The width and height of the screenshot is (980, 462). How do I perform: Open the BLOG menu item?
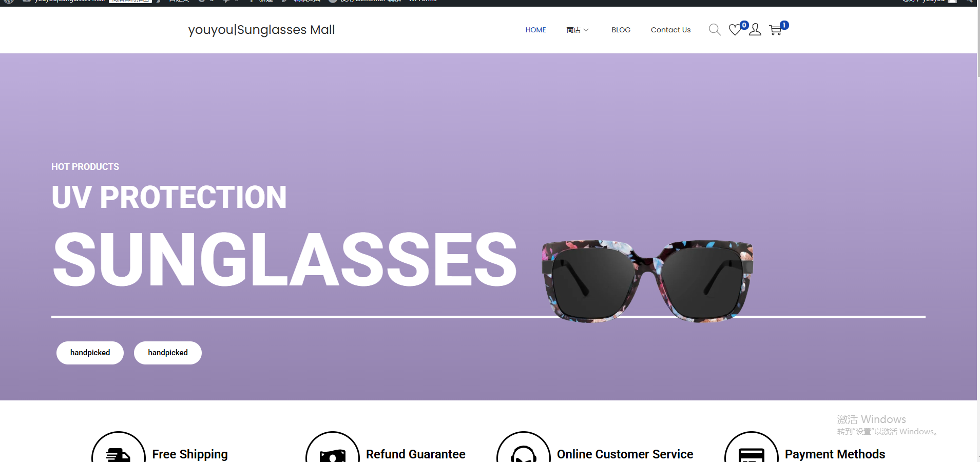point(621,30)
